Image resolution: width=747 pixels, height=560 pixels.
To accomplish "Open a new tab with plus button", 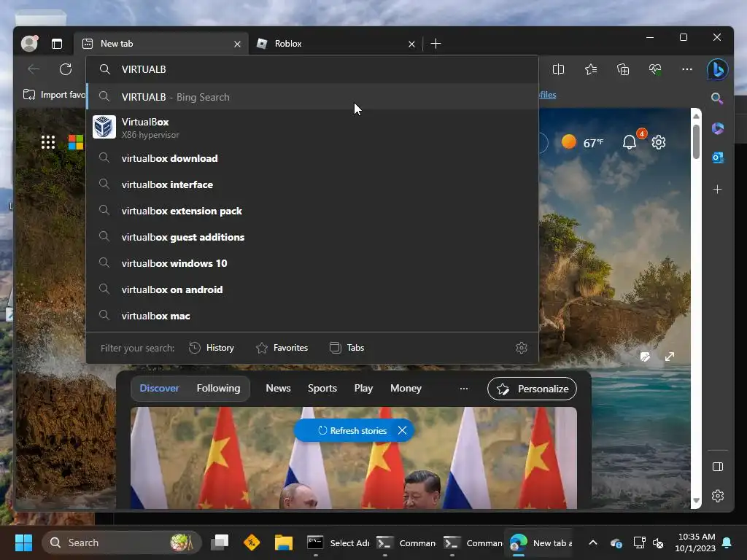I will 436,44.
